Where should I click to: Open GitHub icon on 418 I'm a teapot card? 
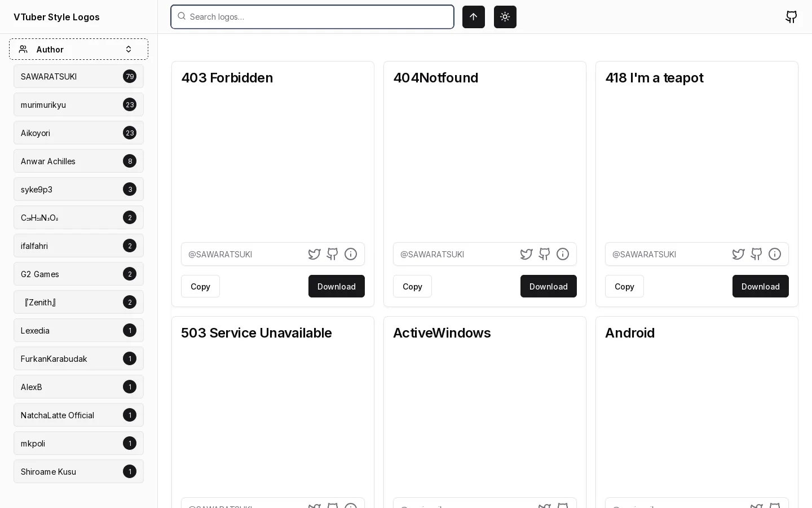coord(757,254)
